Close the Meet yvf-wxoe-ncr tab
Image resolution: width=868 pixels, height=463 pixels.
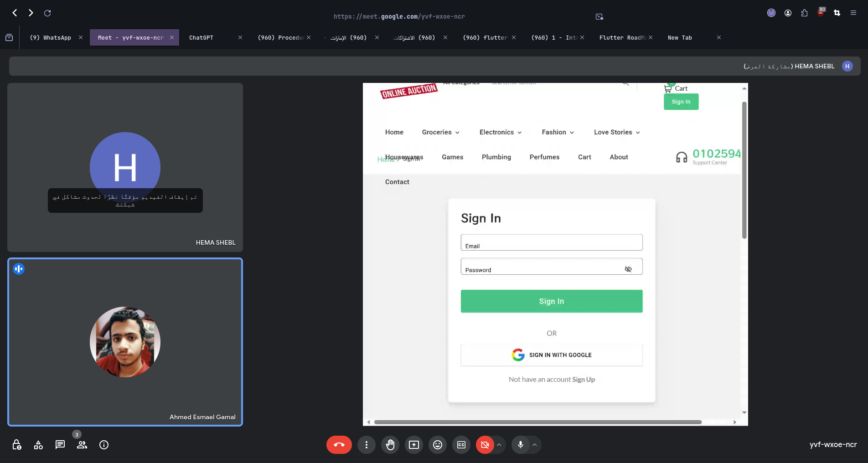[x=172, y=38]
